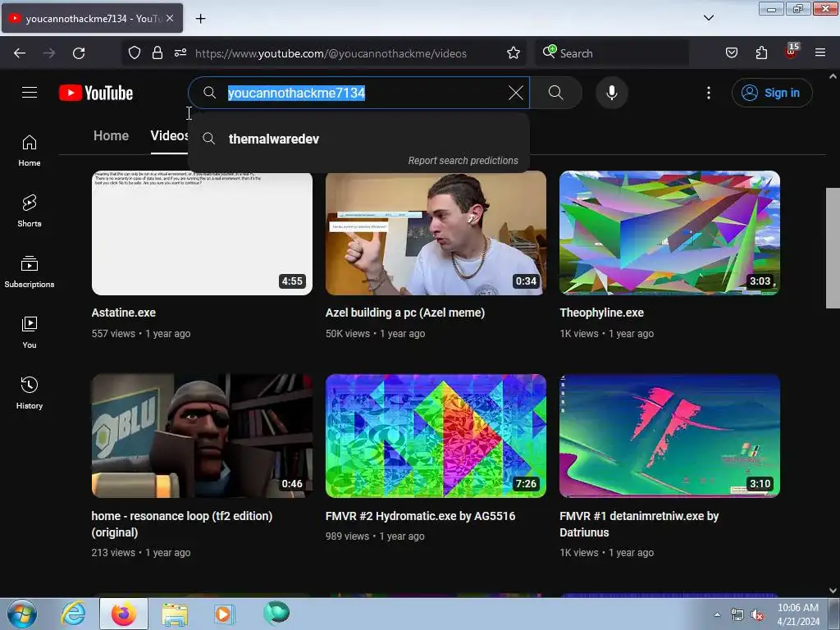Click the 989 views metadata text

[347, 536]
